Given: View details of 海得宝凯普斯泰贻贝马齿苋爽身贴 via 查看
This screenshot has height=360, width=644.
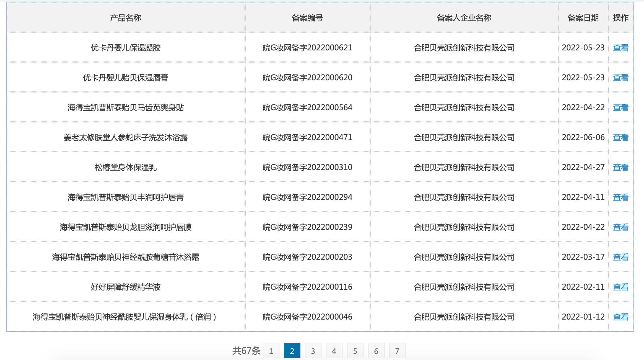Looking at the screenshot, I should [620, 107].
